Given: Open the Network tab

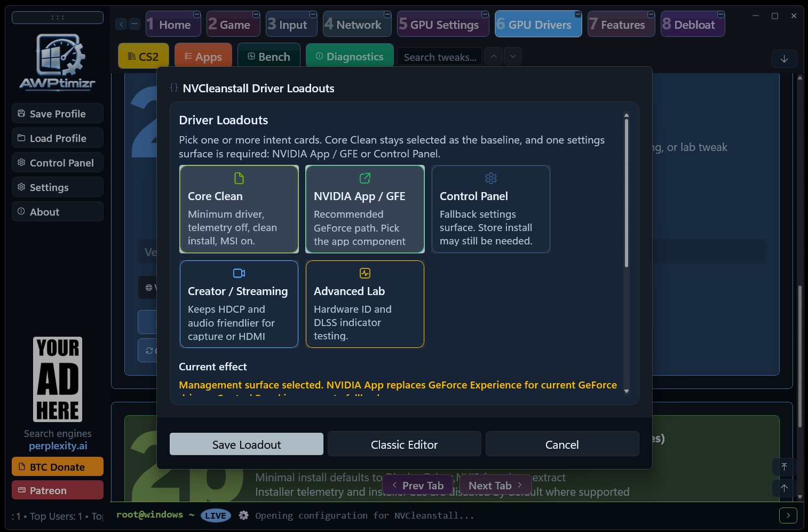Looking at the screenshot, I should click(x=358, y=24).
